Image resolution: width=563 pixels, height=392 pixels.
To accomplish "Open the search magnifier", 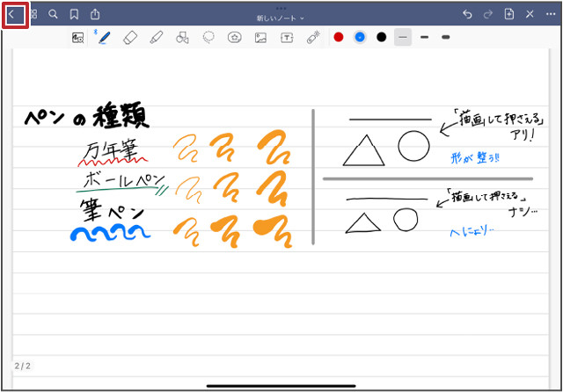I will (x=54, y=14).
